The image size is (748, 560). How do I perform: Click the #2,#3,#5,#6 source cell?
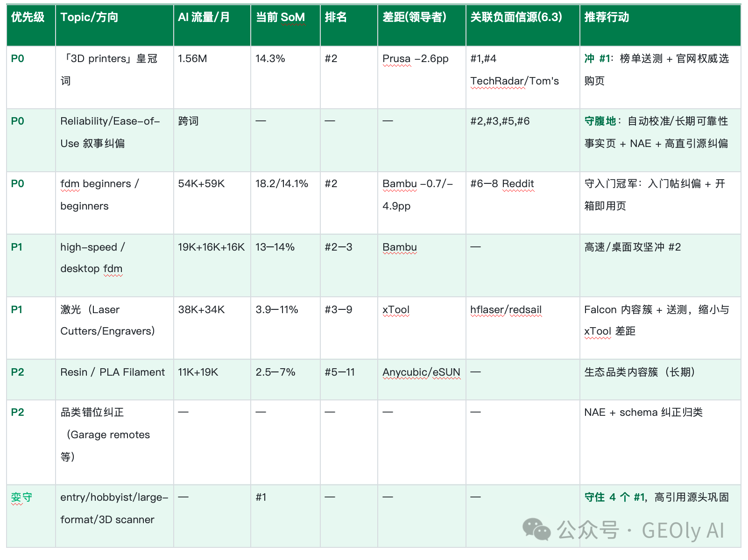[x=522, y=140]
